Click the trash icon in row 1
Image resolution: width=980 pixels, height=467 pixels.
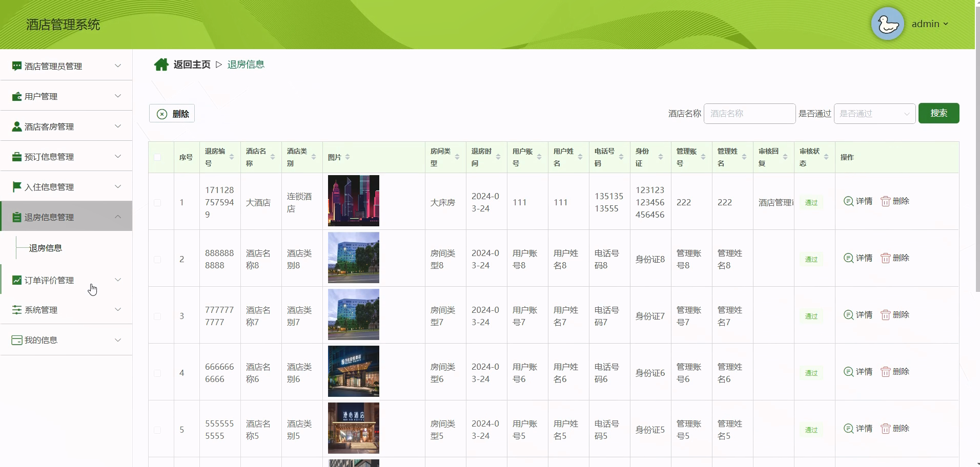(886, 201)
